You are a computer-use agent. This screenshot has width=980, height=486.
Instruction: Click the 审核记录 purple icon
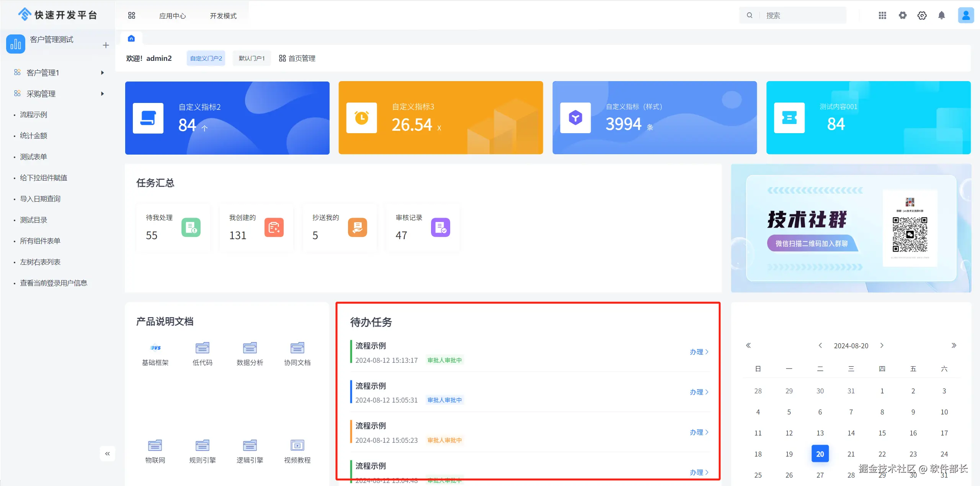click(x=440, y=227)
